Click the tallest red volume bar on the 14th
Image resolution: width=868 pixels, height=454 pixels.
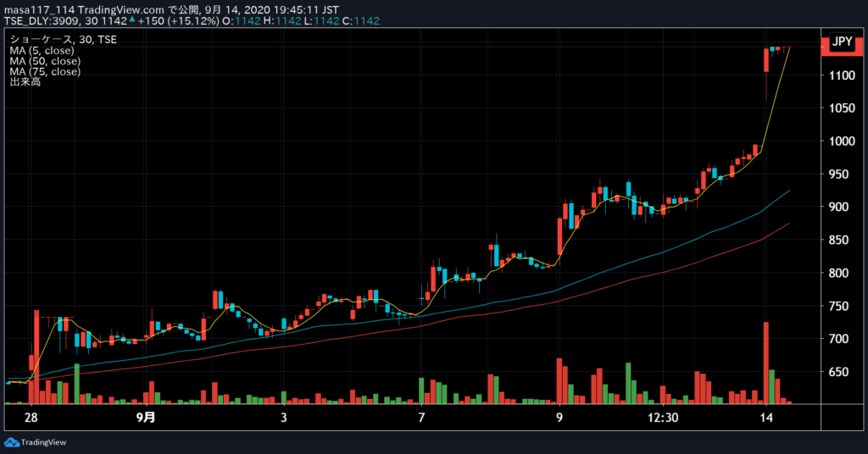[766, 363]
